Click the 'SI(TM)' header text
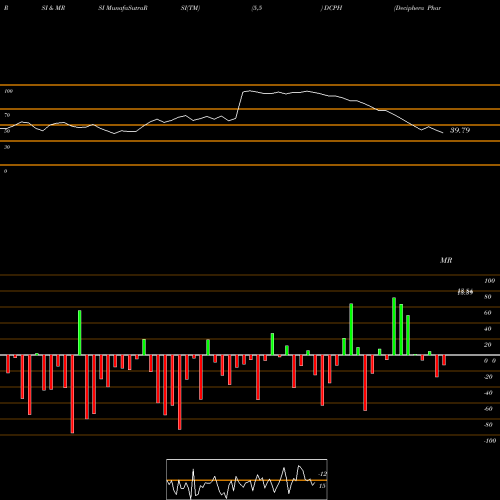 point(190,8)
